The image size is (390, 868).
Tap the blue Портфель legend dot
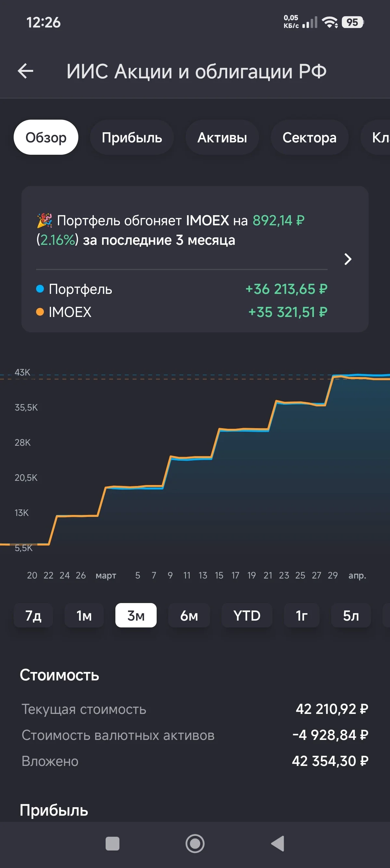click(x=40, y=289)
